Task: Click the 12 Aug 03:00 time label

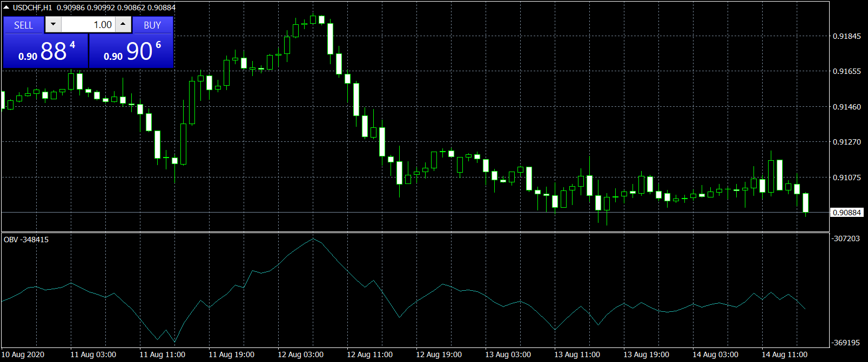Action: [x=300, y=354]
